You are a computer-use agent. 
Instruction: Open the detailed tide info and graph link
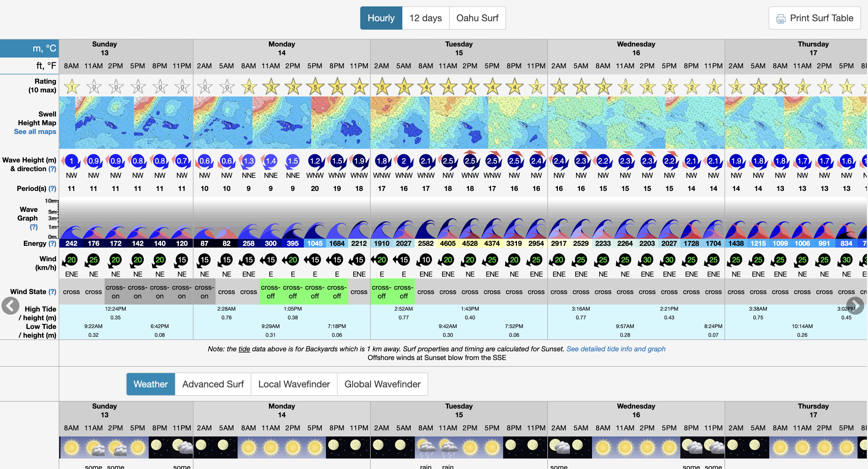click(616, 349)
